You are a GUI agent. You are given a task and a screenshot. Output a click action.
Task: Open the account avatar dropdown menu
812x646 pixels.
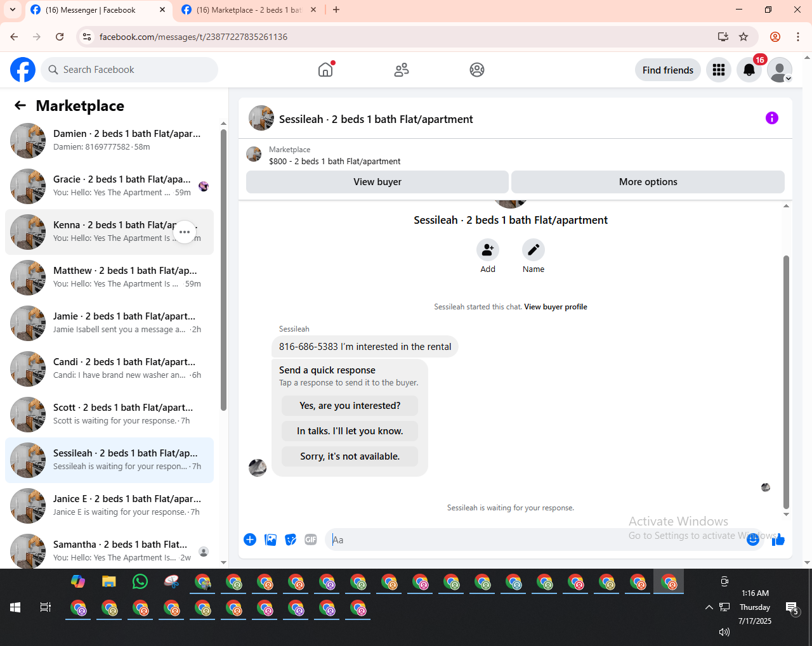click(780, 70)
